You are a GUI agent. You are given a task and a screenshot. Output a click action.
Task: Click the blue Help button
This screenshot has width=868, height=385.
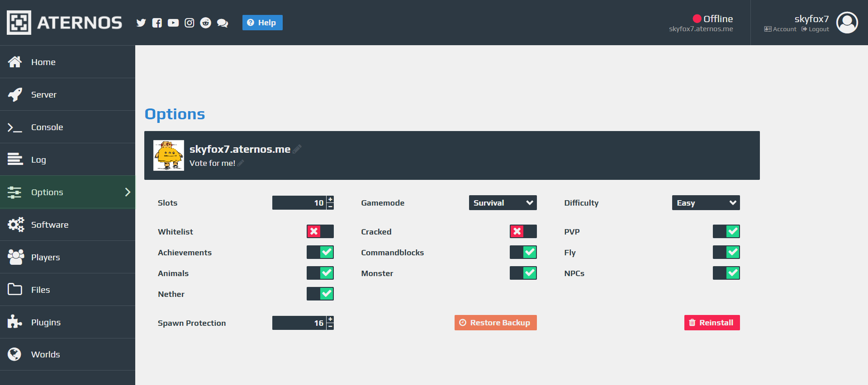(262, 23)
